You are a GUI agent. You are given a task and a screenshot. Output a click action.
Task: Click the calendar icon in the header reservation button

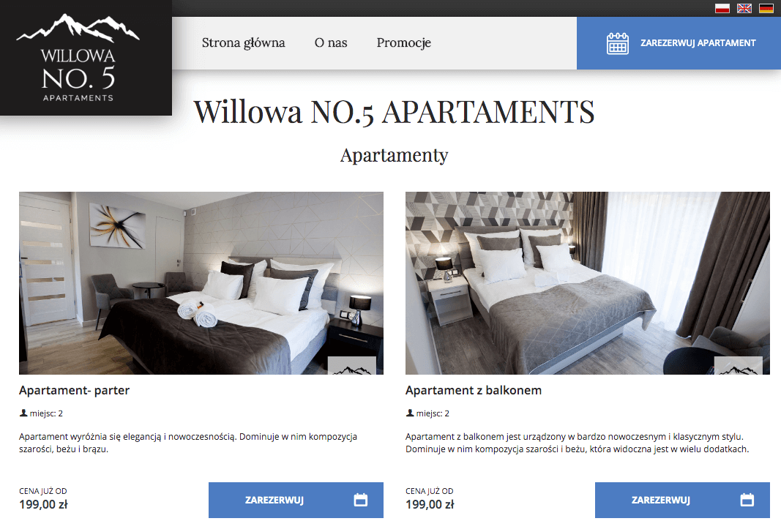click(618, 43)
